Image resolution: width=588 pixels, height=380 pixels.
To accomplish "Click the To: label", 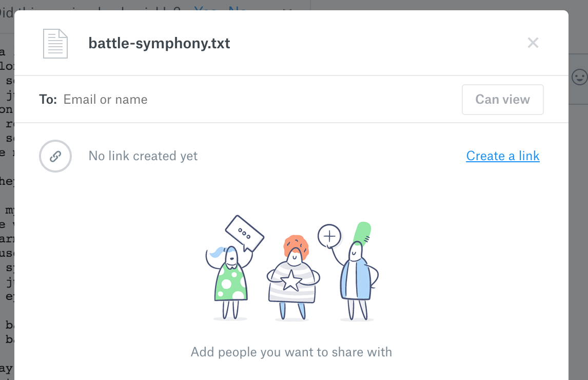I will click(48, 100).
